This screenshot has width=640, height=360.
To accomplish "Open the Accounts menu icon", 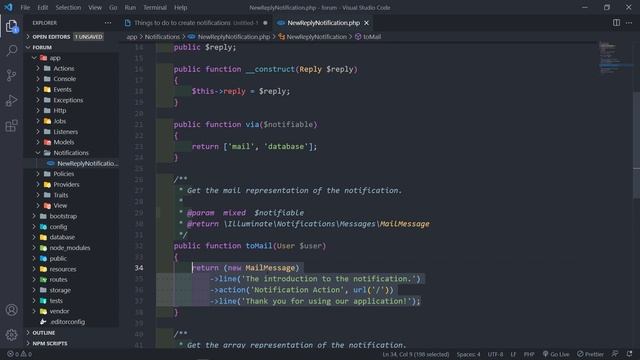I will click(x=11, y=310).
